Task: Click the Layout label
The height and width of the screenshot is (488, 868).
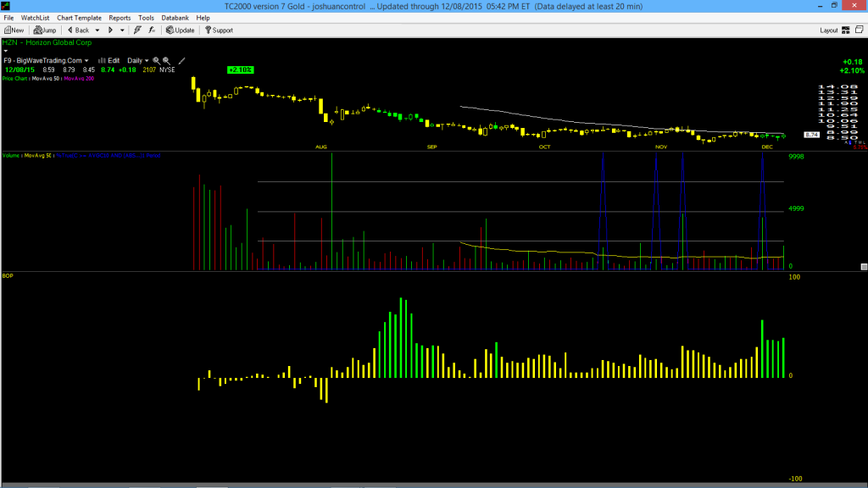Action: (829, 30)
